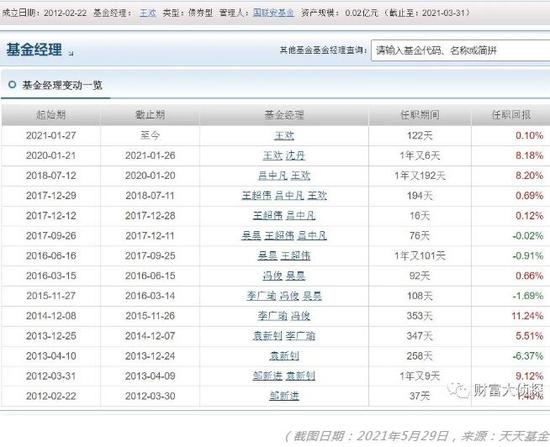Viewport: 550px width, 447px height.
Task: Select the 2018-07-12 start date cell
Action: pyautogui.click(x=51, y=175)
